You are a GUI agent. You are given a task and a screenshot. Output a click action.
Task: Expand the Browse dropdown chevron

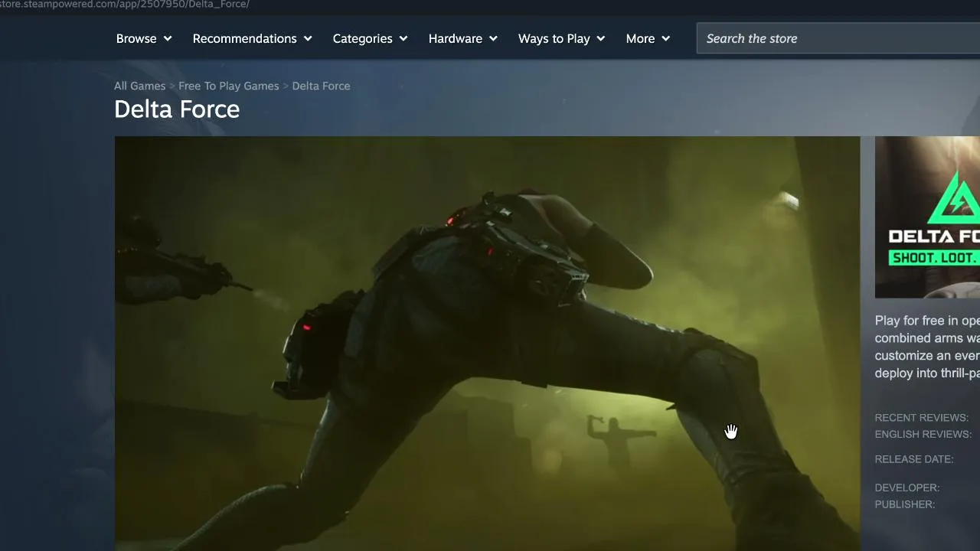tap(168, 38)
